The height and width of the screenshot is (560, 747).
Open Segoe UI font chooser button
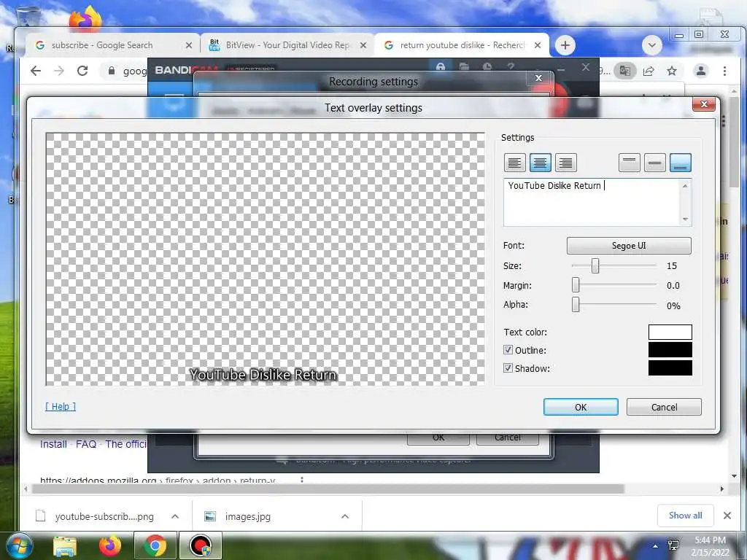pyautogui.click(x=629, y=246)
